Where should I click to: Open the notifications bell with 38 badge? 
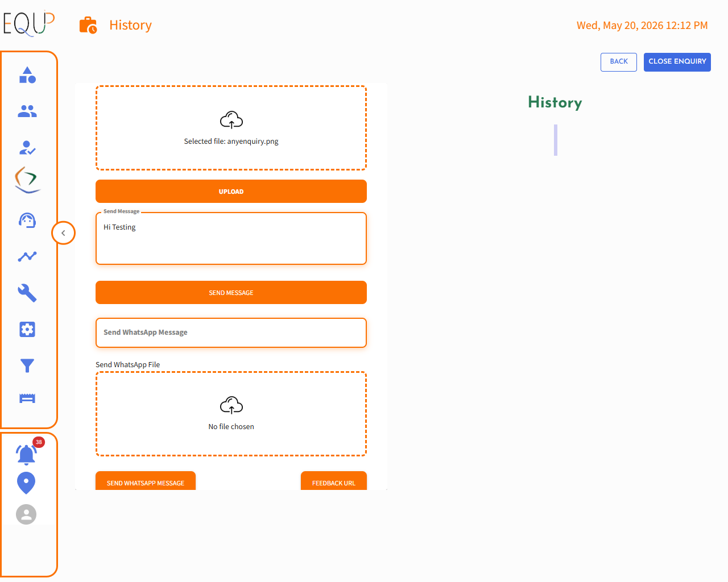[x=27, y=454]
